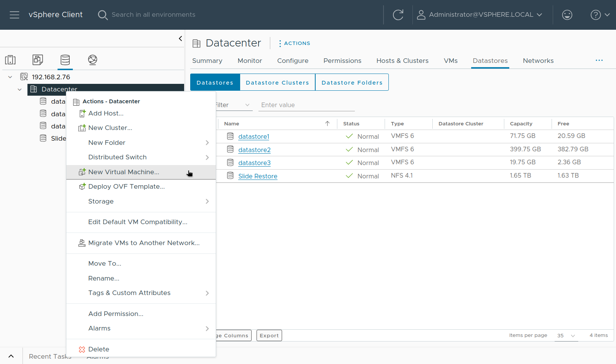616x364 pixels.
Task: Collapse the Datacenter tree node
Action: (19, 90)
